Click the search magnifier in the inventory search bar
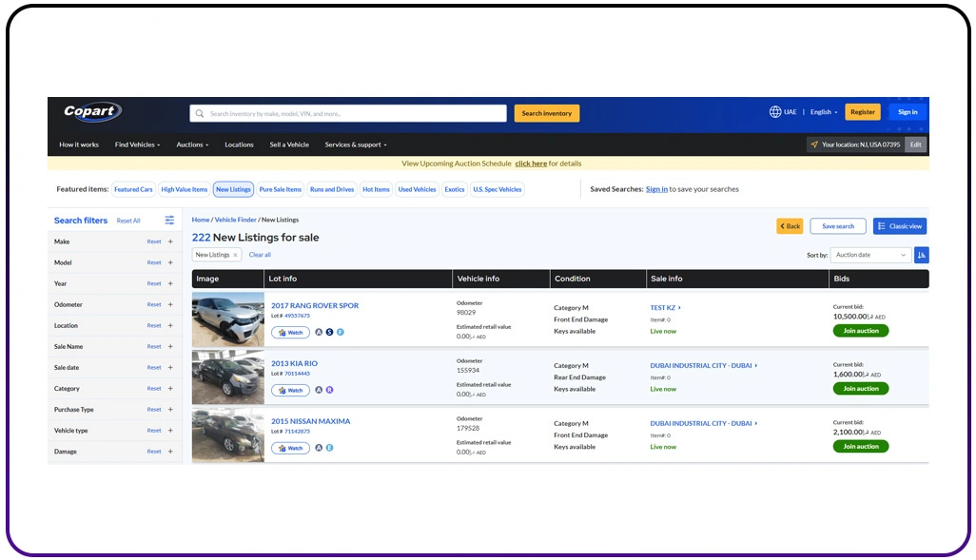This screenshot has width=976, height=560. tap(199, 112)
